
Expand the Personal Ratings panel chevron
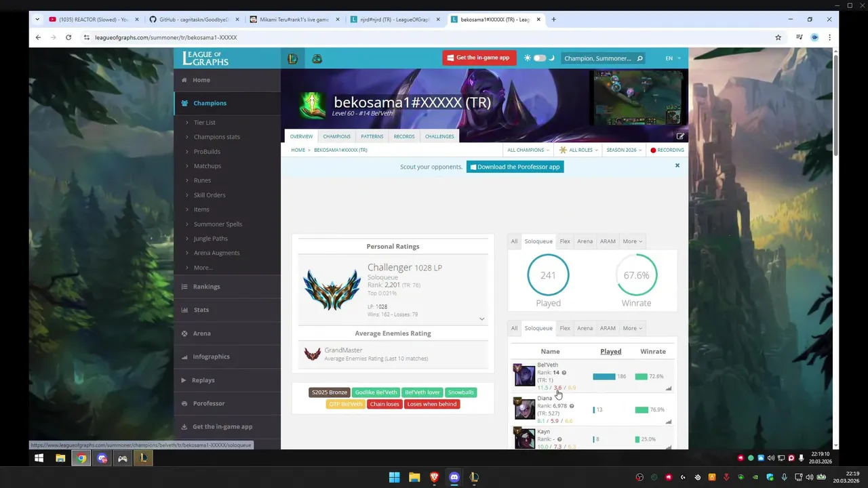tap(481, 319)
